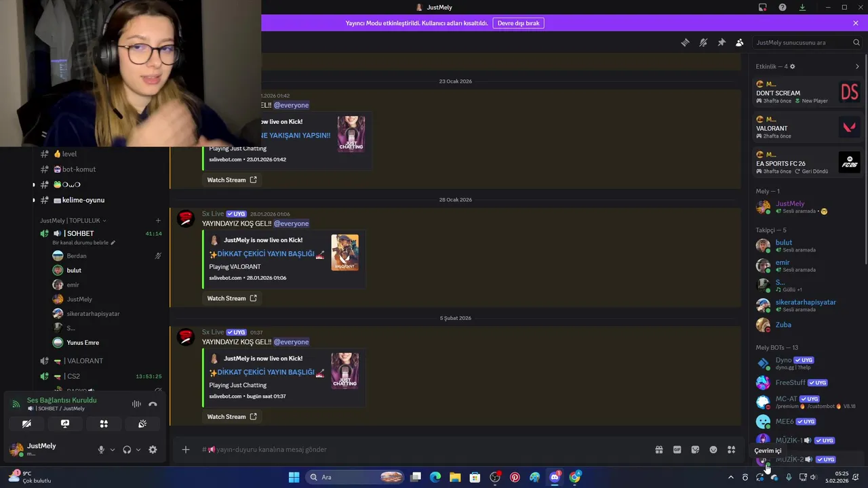
Task: Open the kelime-oyunu text channel
Action: [102, 200]
